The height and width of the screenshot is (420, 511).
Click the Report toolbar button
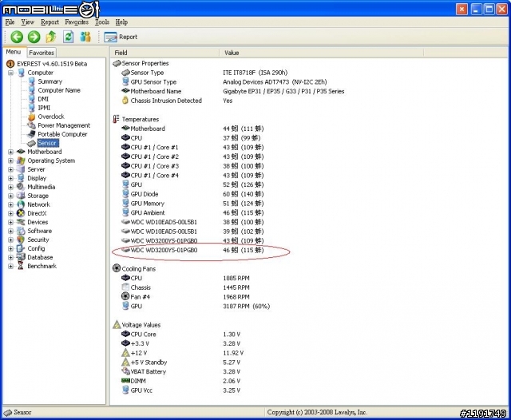click(x=121, y=38)
